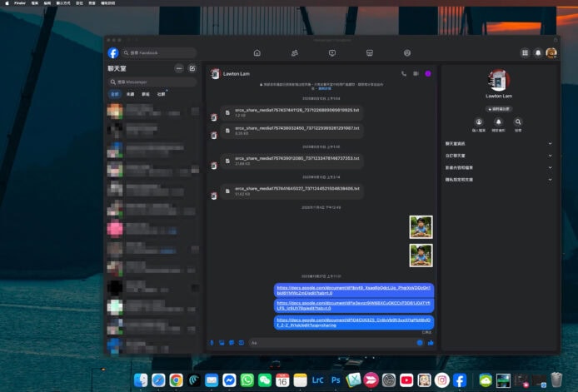The height and width of the screenshot is (392, 578).
Task: Expand the 隱私設定和支援 section
Action: (x=498, y=179)
